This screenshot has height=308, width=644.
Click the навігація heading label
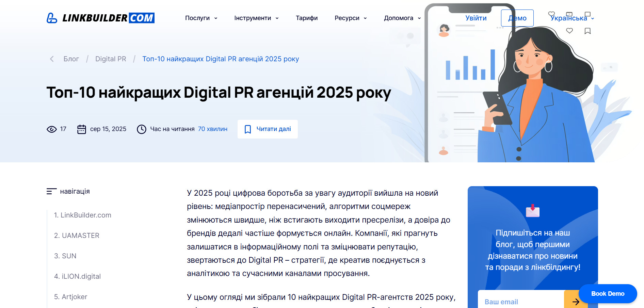75,191
